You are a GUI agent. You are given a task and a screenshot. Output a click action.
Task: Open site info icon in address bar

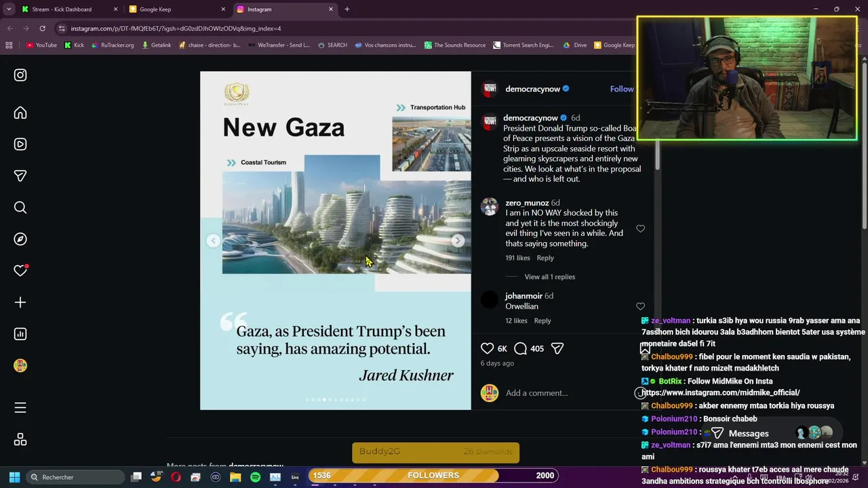62,28
